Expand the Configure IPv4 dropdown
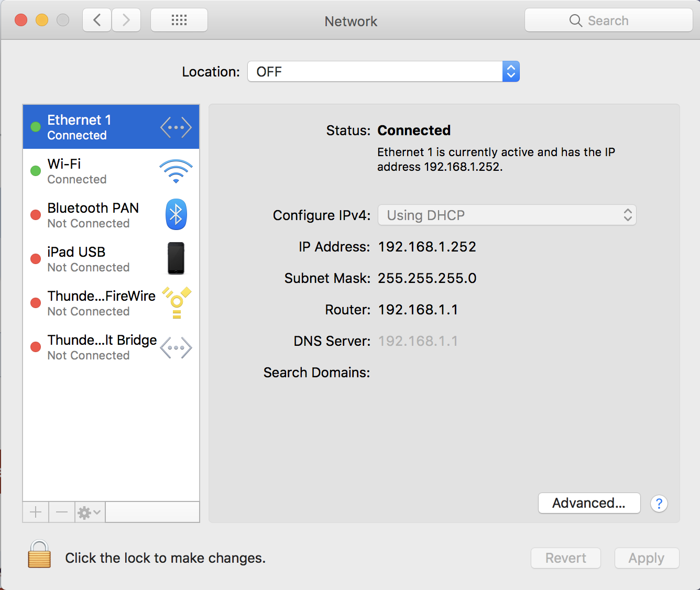The width and height of the screenshot is (700, 590). 507,215
